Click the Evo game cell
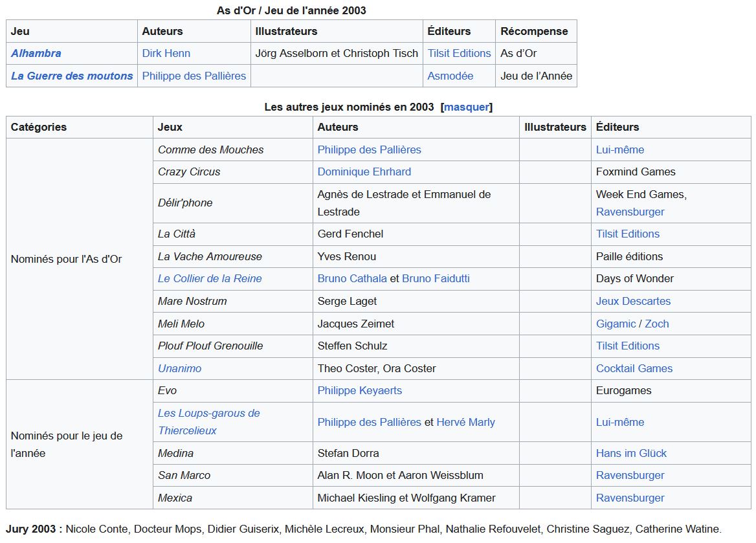Viewport: 756px width, 543px height. pos(233,391)
